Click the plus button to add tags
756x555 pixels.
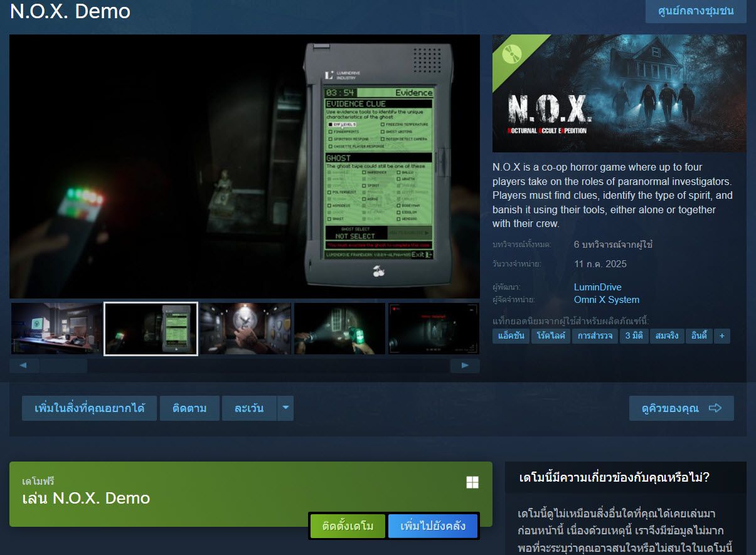722,336
